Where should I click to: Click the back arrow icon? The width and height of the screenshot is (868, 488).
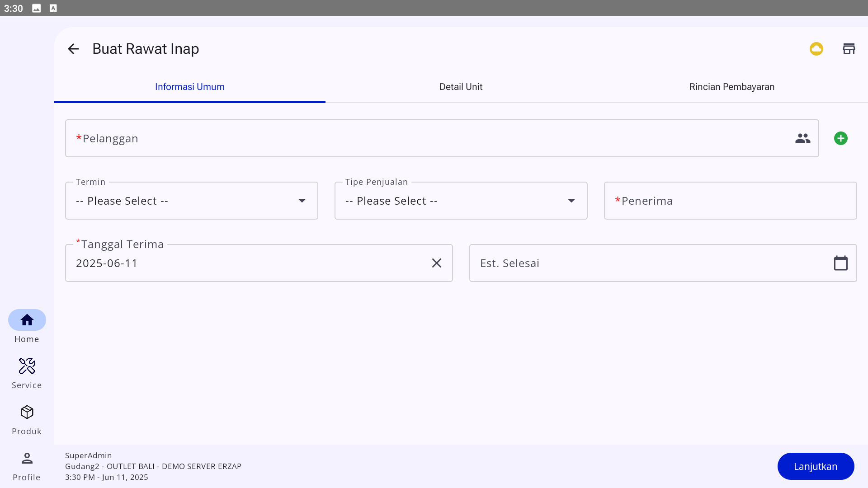(x=73, y=49)
